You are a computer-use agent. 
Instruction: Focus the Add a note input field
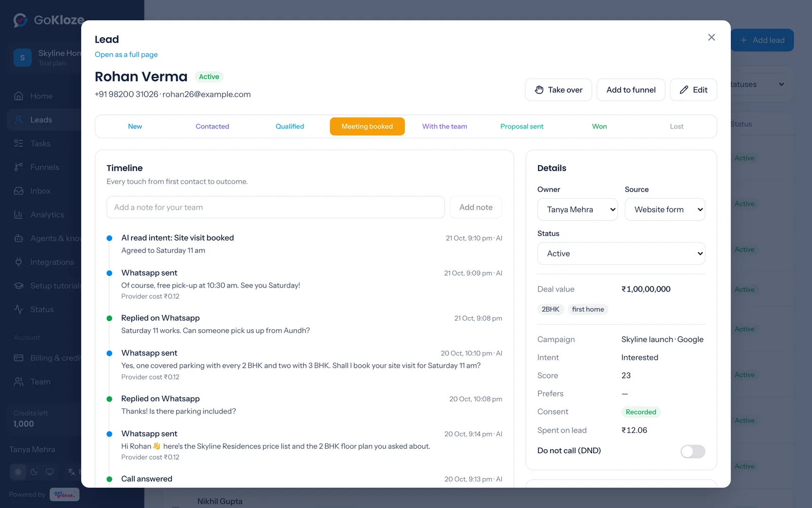click(x=276, y=207)
